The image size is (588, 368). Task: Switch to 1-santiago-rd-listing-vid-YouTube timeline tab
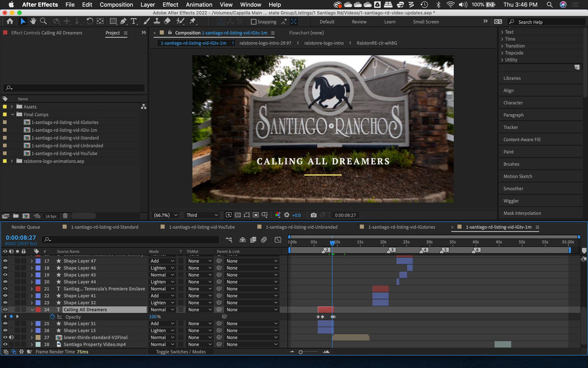(202, 227)
